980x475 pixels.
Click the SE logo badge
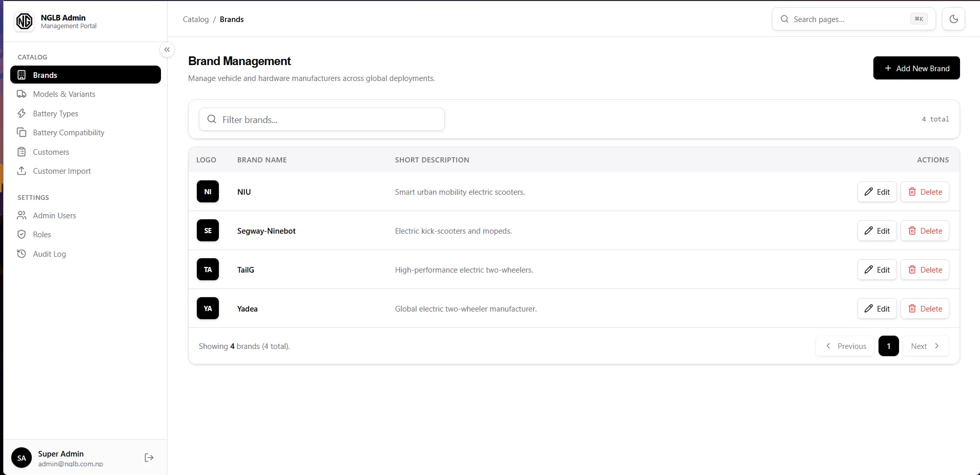208,231
